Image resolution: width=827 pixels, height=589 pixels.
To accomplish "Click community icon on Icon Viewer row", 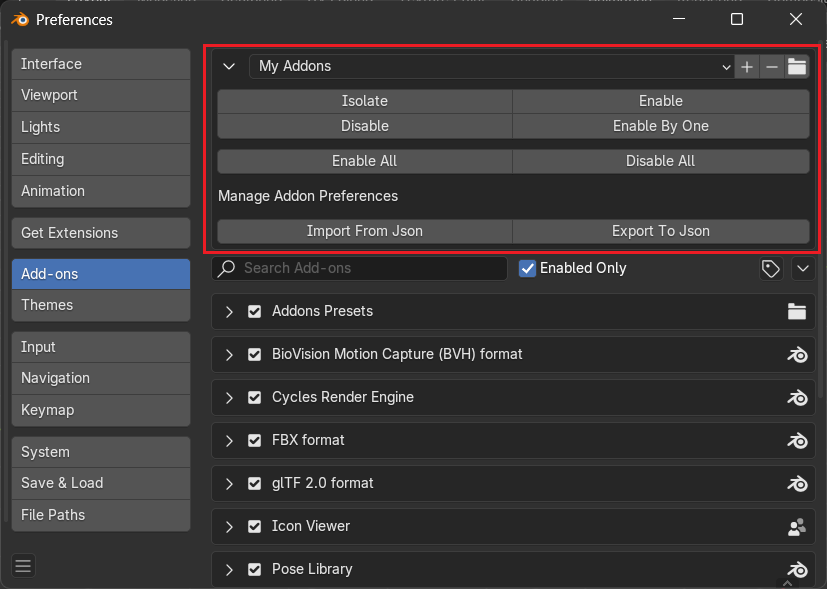I will coord(797,526).
